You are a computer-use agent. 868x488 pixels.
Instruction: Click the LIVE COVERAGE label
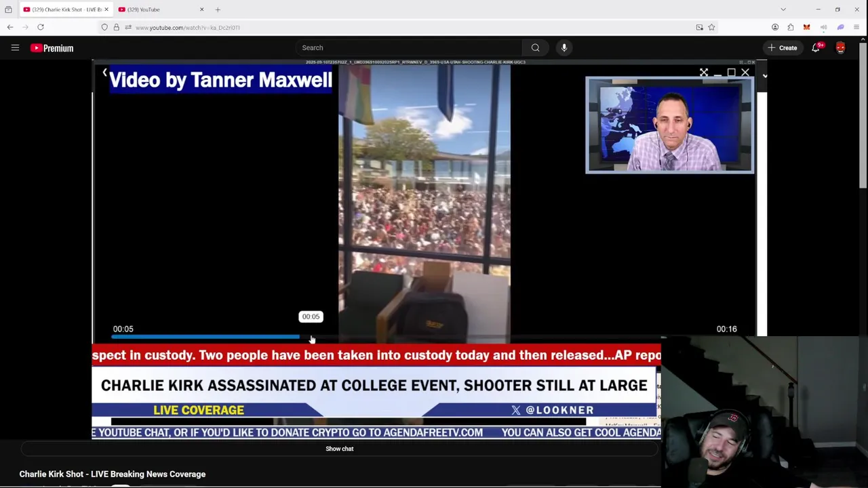tap(199, 410)
